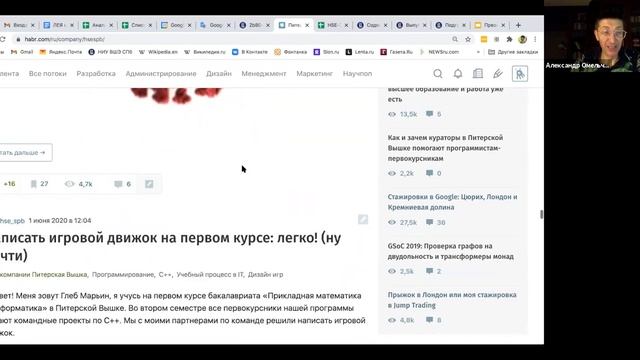Click the page vertical scrollbar thumb
Image resolution: width=640 pixels, height=360 pixels.
point(541,214)
